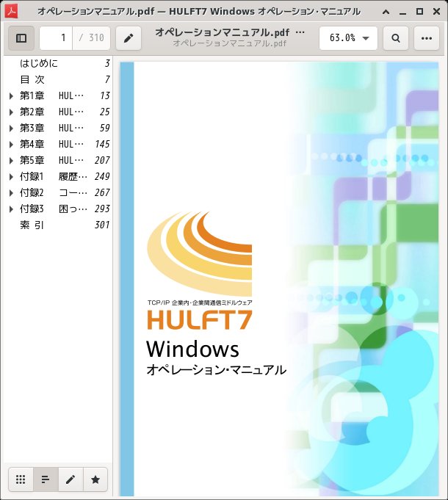Go to はじめに outline entry
This screenshot has height=500, width=448.
39,63
